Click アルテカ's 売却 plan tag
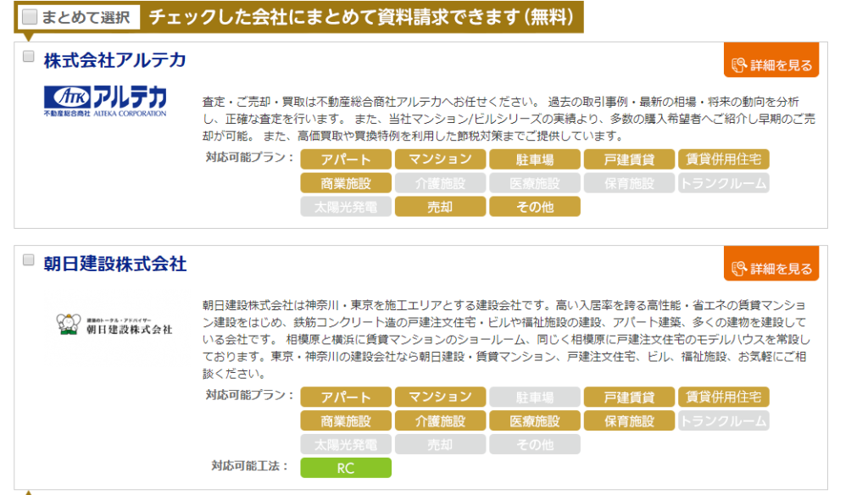Screen dimensions: 868x495 pyautogui.click(x=440, y=207)
